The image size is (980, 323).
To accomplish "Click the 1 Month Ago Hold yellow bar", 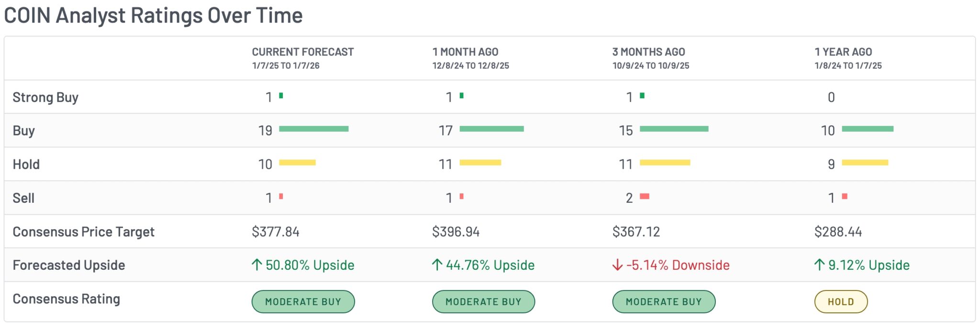I will click(480, 163).
